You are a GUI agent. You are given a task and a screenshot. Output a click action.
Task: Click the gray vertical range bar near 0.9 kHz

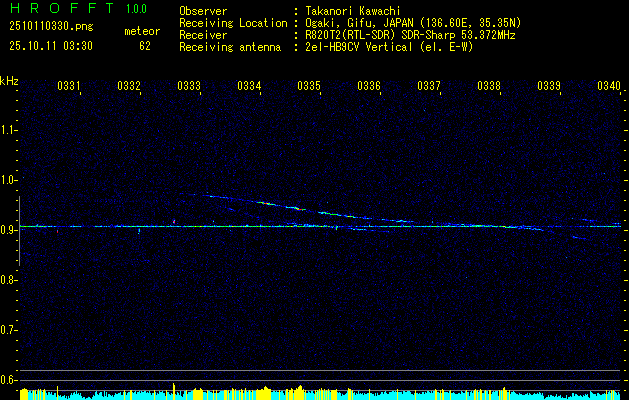(19, 231)
